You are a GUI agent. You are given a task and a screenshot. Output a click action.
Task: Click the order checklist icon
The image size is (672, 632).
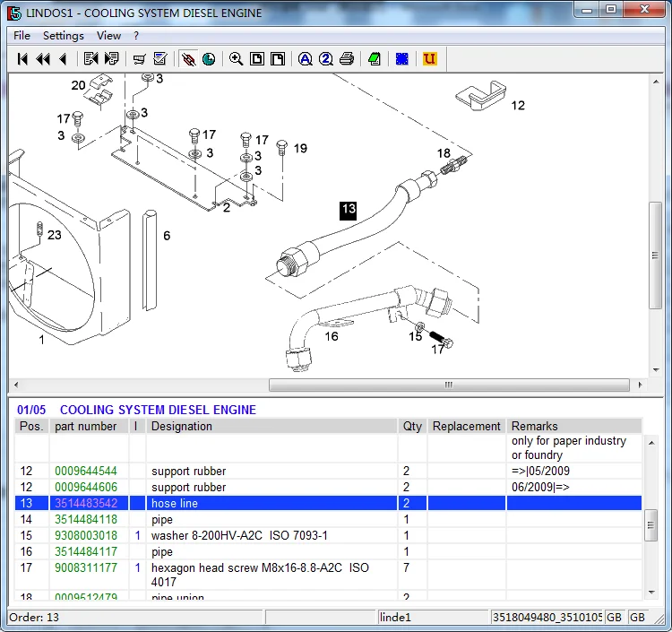(159, 59)
